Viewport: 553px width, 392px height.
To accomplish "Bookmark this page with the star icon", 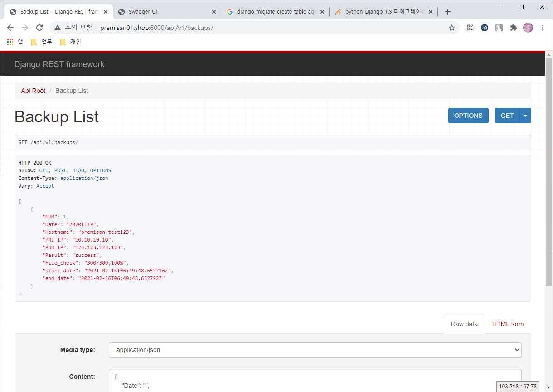I will [x=451, y=28].
